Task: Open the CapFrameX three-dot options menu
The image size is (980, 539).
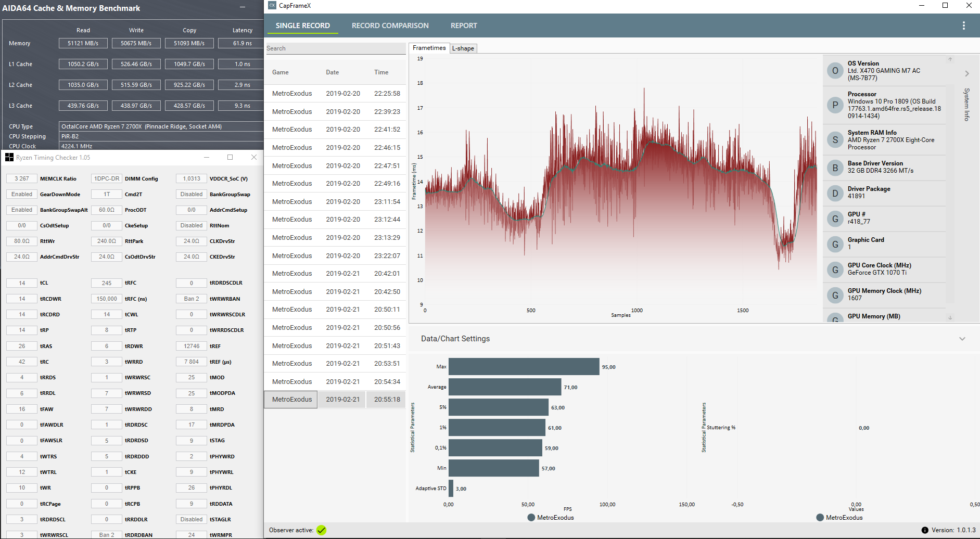Action: tap(964, 25)
